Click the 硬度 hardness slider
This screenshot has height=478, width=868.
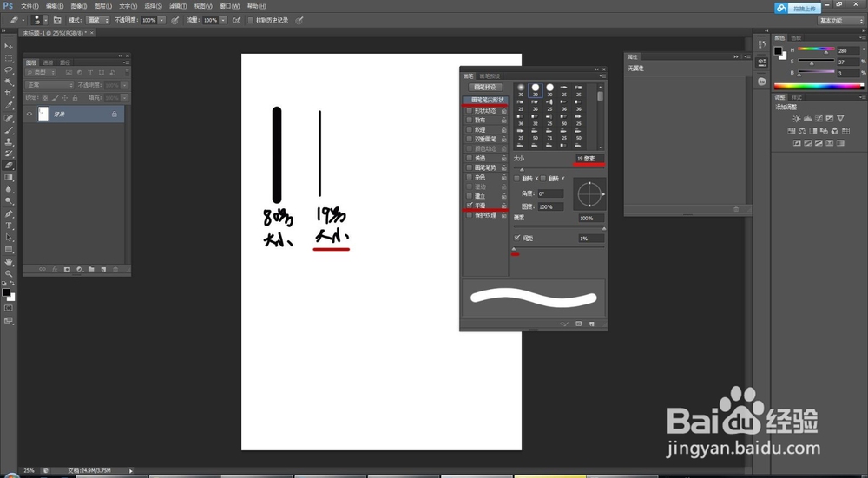coord(559,227)
